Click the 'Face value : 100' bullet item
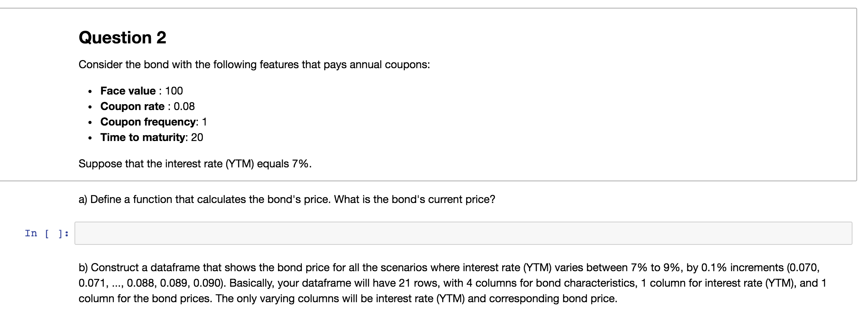The height and width of the screenshot is (320, 868). [x=141, y=91]
